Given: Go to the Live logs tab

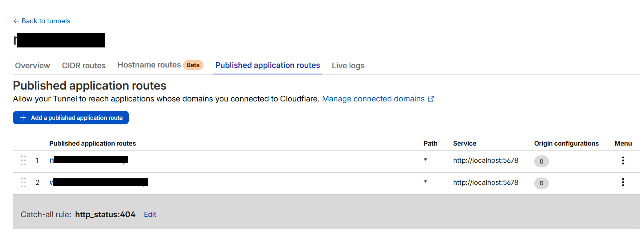Looking at the screenshot, I should point(348,65).
